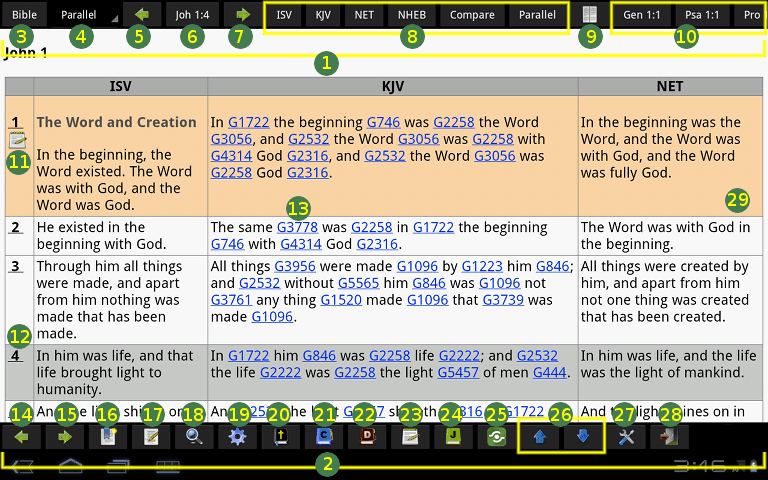The height and width of the screenshot is (480, 768).
Task: Click the KJV column header in the table
Action: point(393,86)
